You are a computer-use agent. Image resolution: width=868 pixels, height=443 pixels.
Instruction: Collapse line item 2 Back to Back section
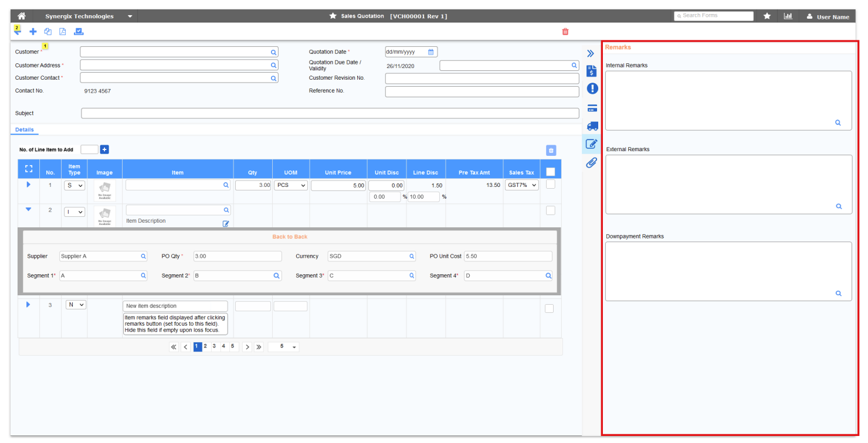[x=28, y=209]
